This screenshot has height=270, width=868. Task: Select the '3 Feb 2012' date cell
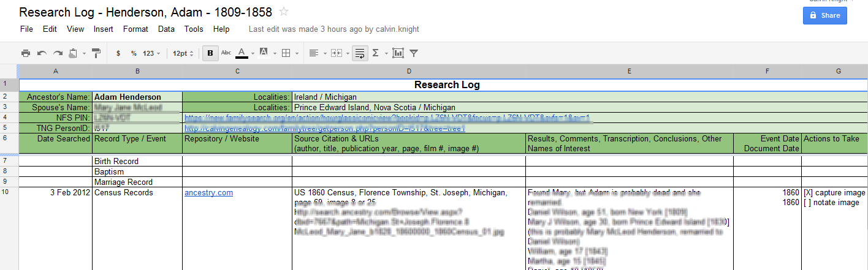pos(56,229)
